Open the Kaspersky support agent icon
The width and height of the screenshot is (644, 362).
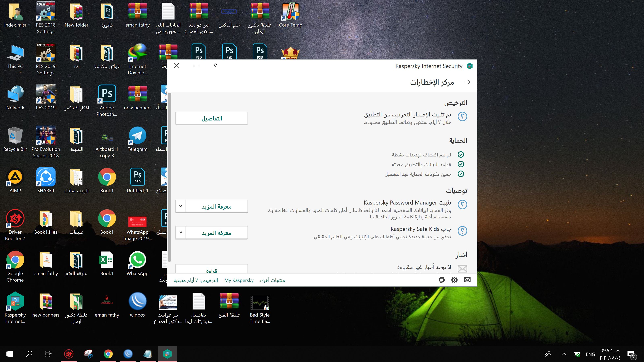point(442,280)
